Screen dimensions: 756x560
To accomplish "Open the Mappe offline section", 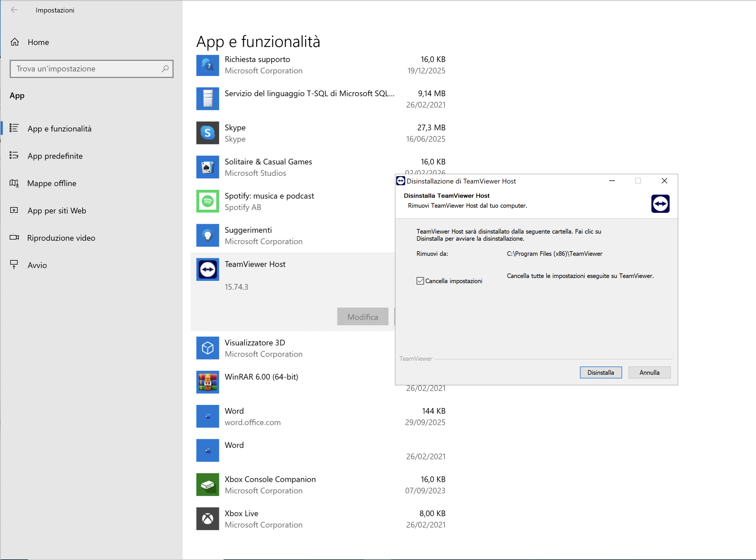I will point(52,183).
